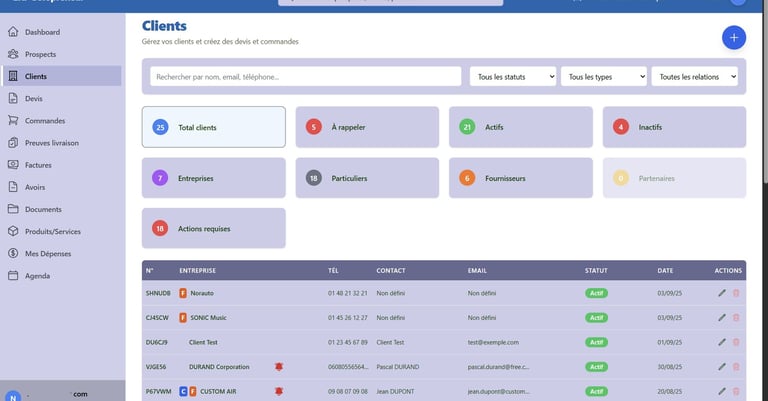Viewport: 768px width, 401px height.
Task: Click the red alert icon for CUSTOM AIR
Action: [279, 391]
